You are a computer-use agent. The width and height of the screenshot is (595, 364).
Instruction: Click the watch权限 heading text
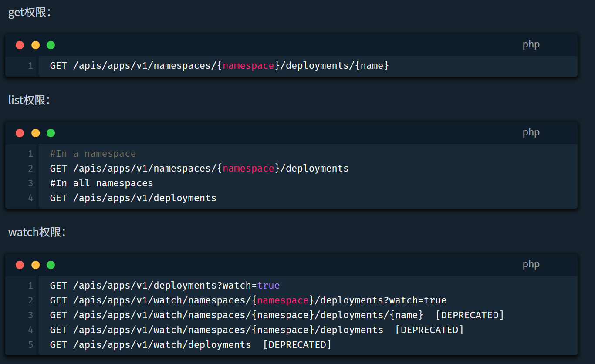(x=37, y=232)
